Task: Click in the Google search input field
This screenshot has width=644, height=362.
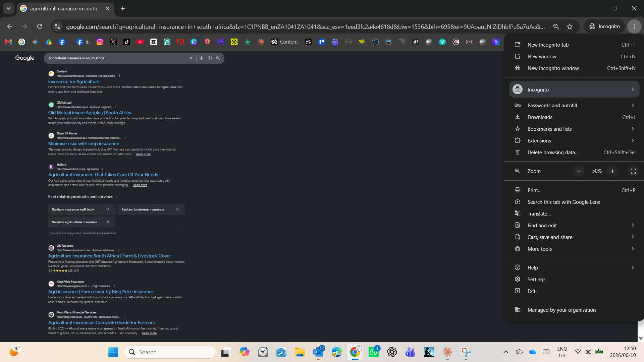Action: pos(117,58)
